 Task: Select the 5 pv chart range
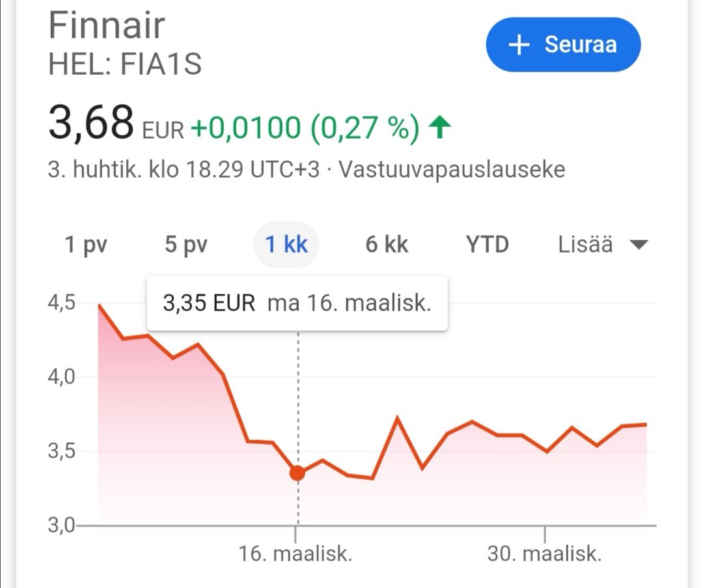tap(186, 245)
